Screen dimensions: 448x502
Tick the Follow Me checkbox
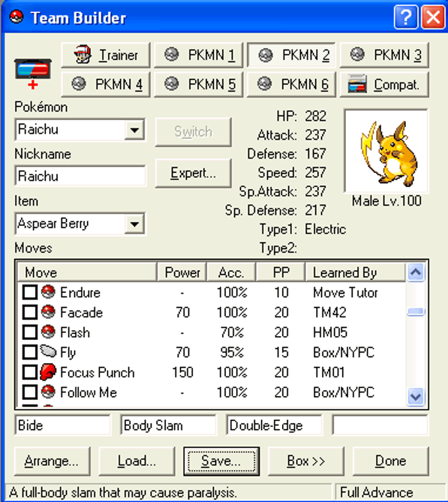coord(30,392)
